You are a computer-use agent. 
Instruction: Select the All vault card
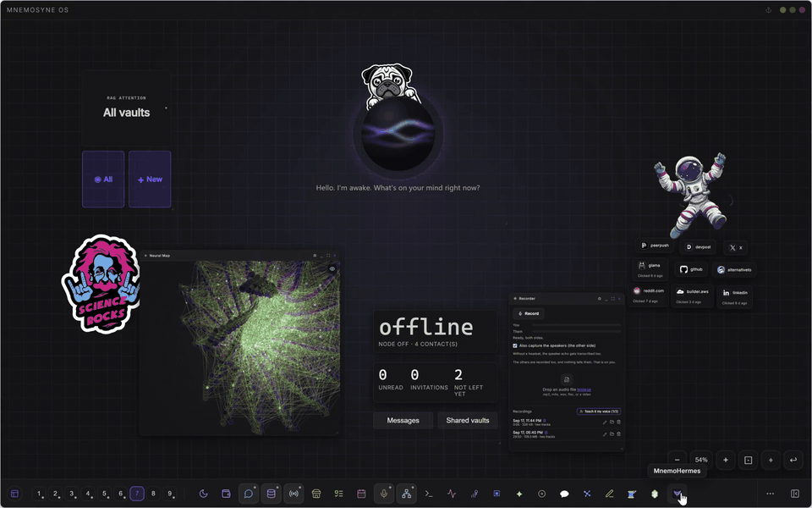tap(103, 179)
